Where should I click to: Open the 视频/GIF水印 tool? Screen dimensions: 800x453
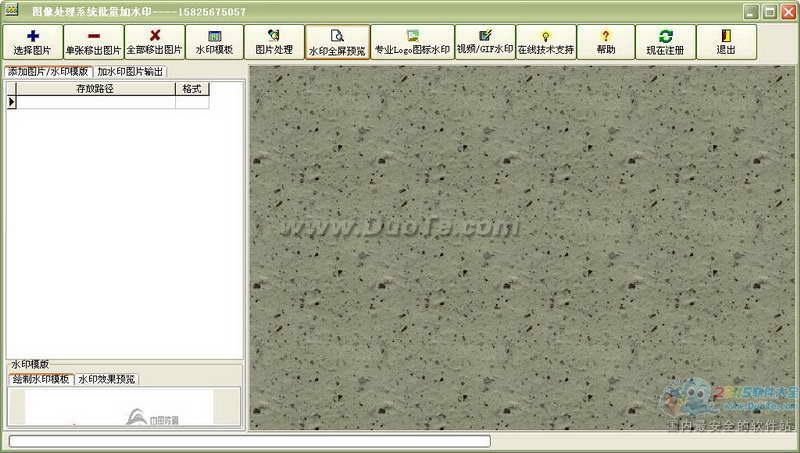pyautogui.click(x=485, y=42)
